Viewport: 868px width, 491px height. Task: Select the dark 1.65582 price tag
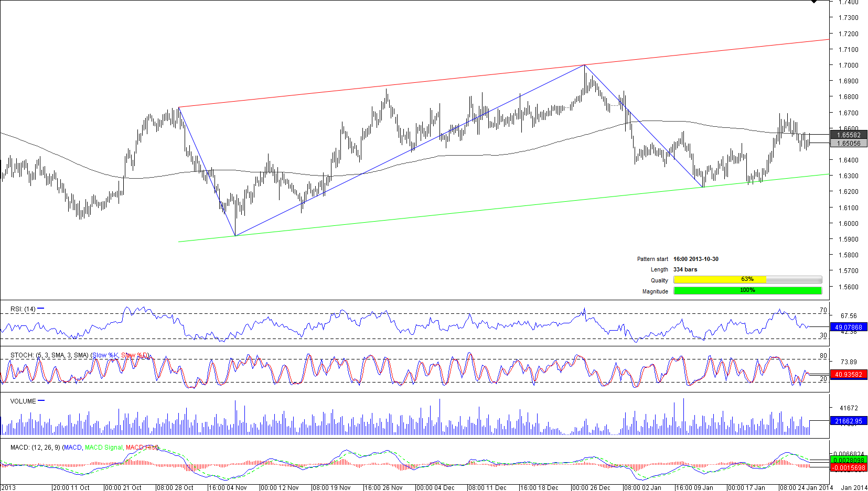tap(848, 135)
